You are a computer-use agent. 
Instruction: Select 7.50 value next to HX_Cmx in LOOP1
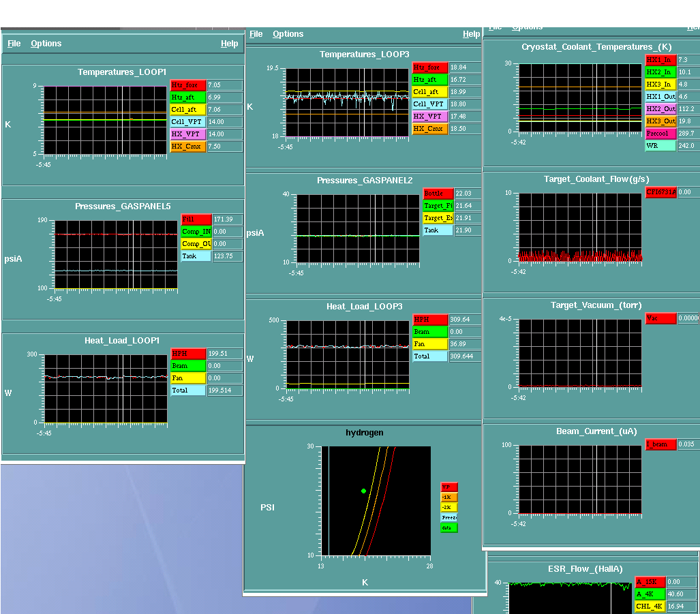[225, 147]
